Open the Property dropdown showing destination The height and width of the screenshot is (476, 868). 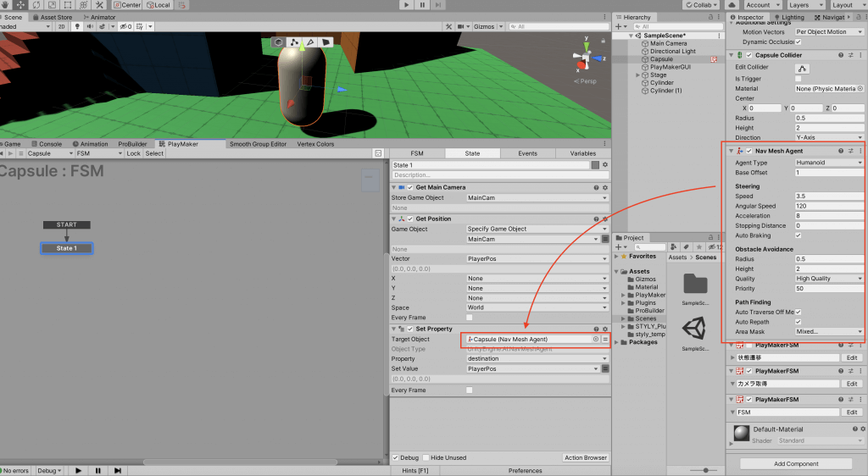click(537, 359)
